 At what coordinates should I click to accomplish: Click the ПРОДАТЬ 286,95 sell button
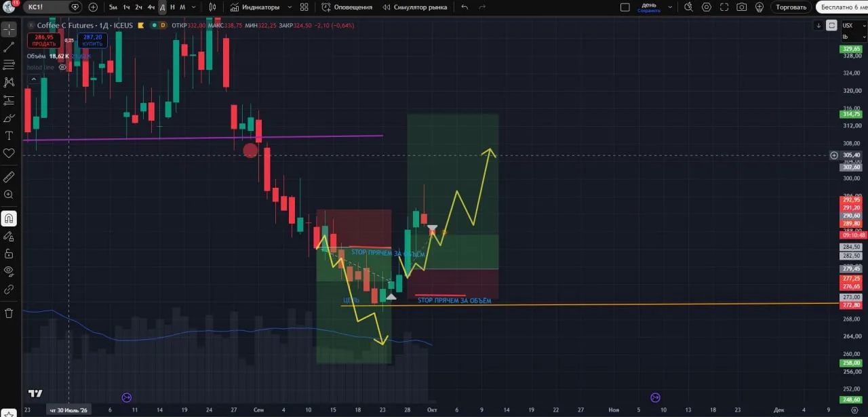pos(45,40)
